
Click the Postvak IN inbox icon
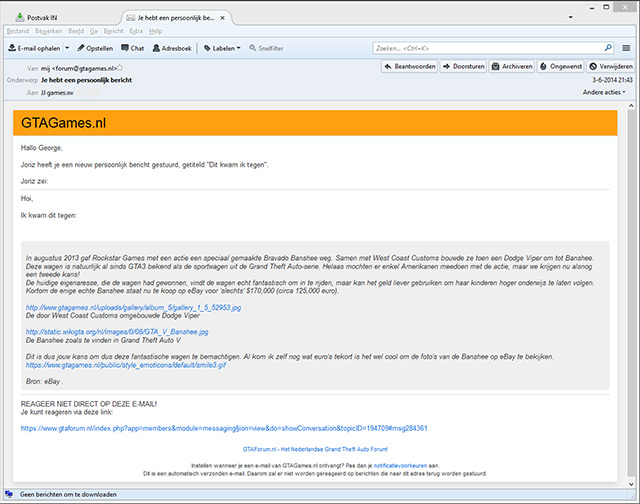tap(19, 17)
